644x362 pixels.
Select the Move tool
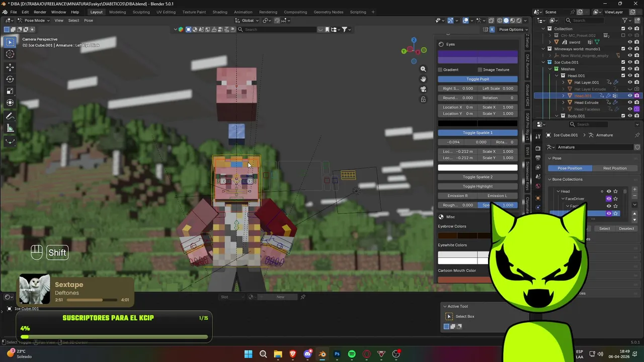[10, 67]
